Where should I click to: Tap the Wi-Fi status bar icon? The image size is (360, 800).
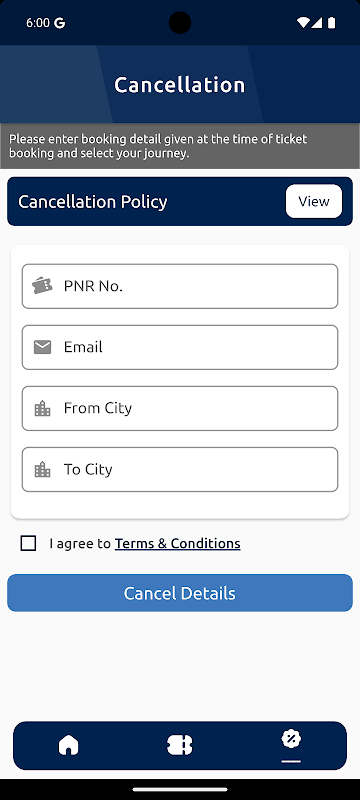(x=303, y=23)
